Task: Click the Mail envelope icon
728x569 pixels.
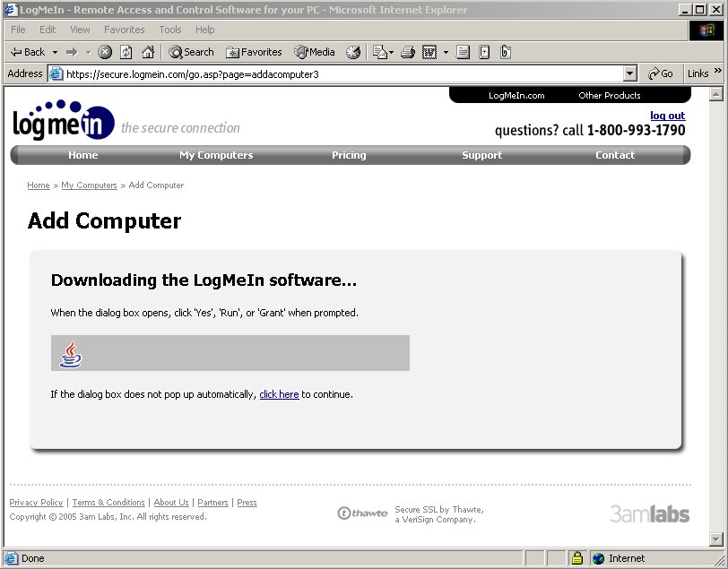Action: [x=380, y=52]
